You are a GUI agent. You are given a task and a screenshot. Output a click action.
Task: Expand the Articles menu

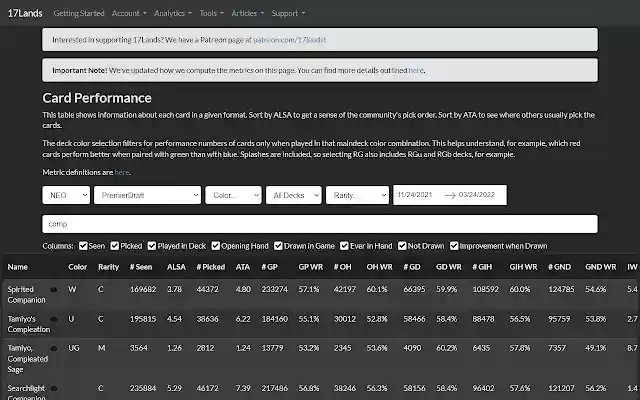[x=247, y=13]
